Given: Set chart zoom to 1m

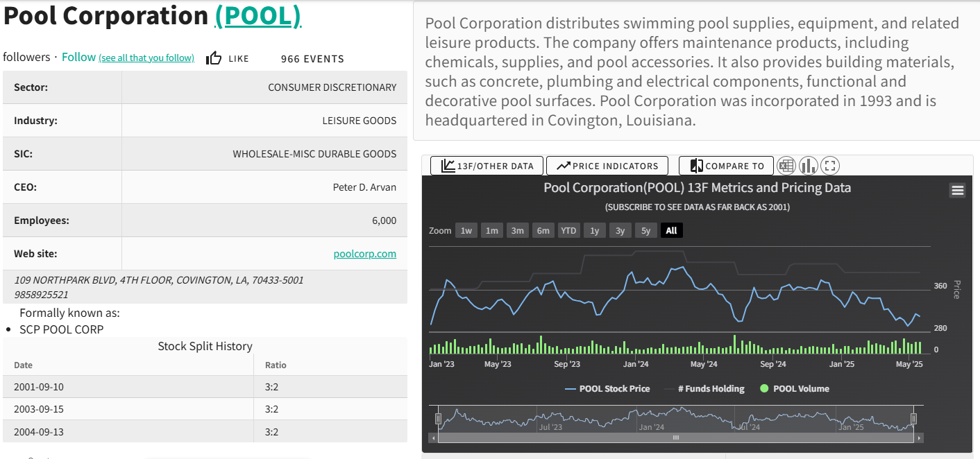Looking at the screenshot, I should 492,231.
